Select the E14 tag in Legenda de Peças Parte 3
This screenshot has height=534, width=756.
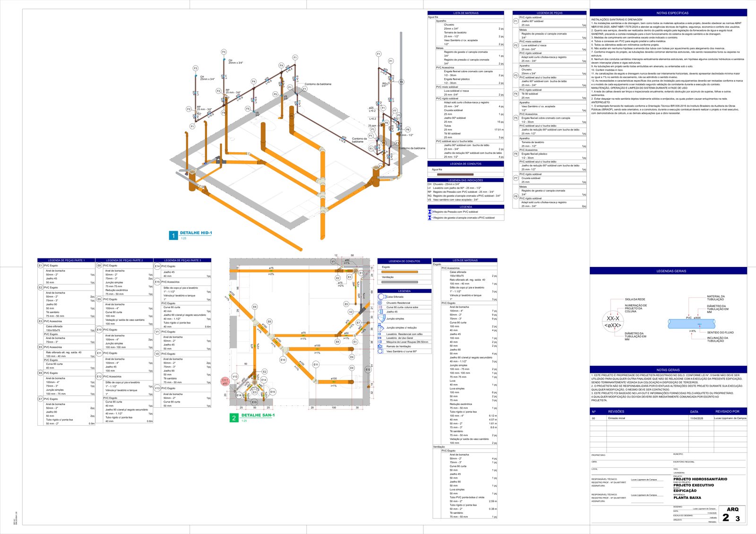pyautogui.click(x=157, y=266)
